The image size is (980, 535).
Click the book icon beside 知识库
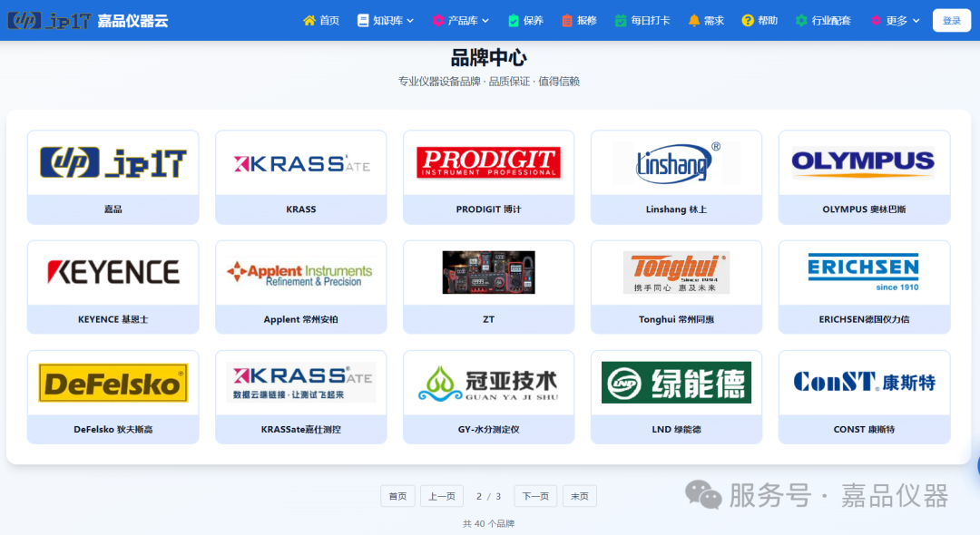(362, 21)
